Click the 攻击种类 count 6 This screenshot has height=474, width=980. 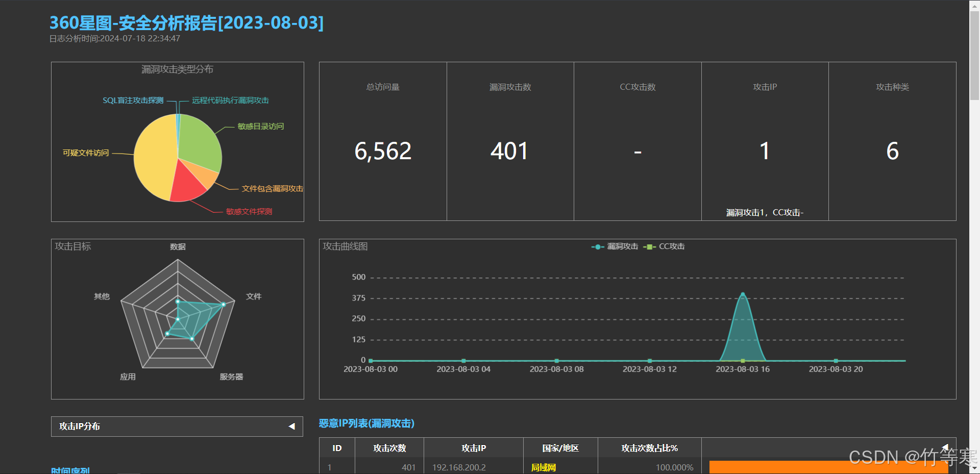click(x=892, y=151)
